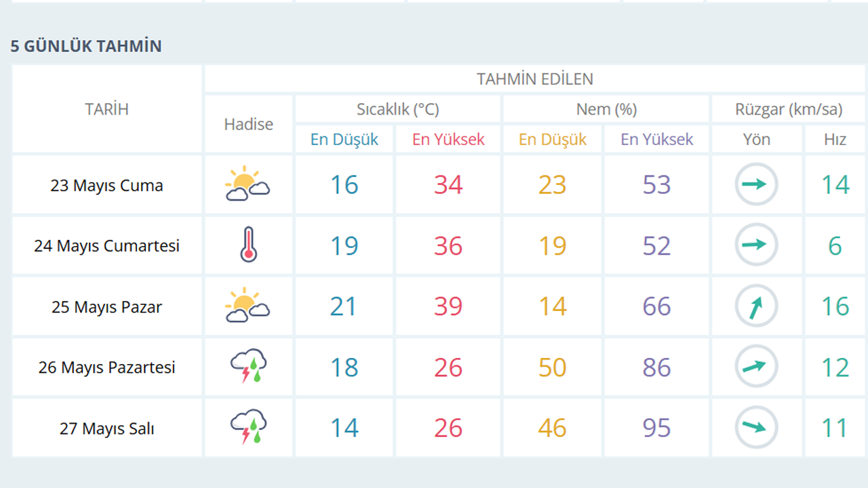Click the highest temperature value 39
868x488 pixels.
coord(448,306)
